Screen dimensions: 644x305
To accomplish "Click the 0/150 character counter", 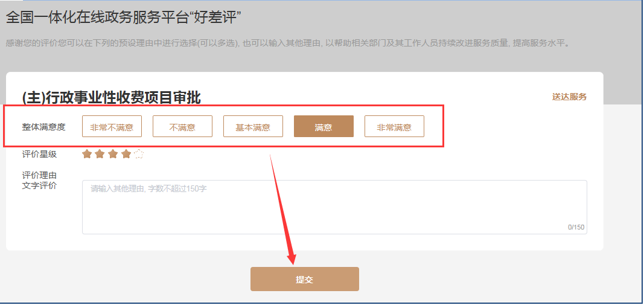I will click(576, 227).
